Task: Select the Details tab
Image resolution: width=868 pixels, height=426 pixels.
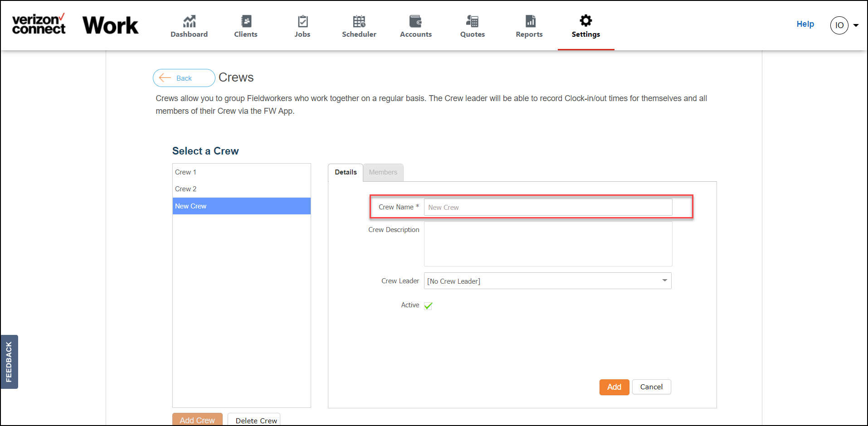Action: pyautogui.click(x=346, y=172)
